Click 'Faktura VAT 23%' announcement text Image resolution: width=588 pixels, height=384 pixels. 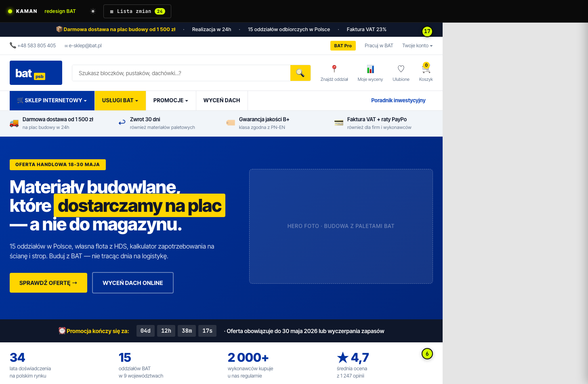coord(367,30)
